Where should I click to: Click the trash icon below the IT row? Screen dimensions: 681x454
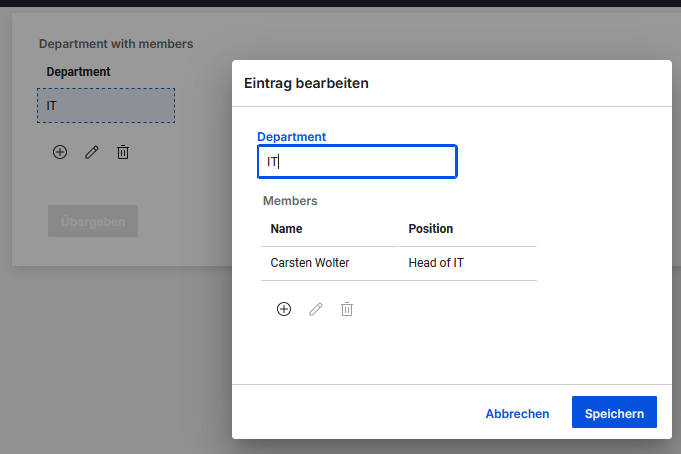123,152
